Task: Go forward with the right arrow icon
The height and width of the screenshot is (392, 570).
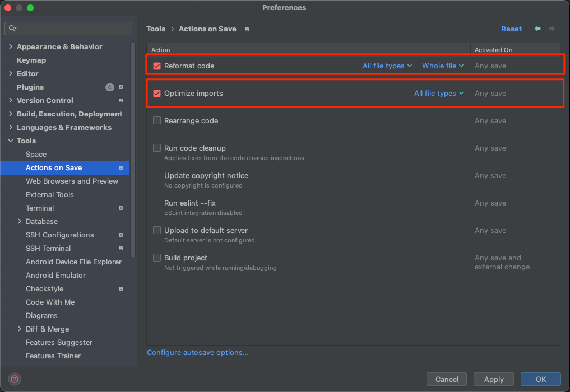Action: (x=552, y=29)
